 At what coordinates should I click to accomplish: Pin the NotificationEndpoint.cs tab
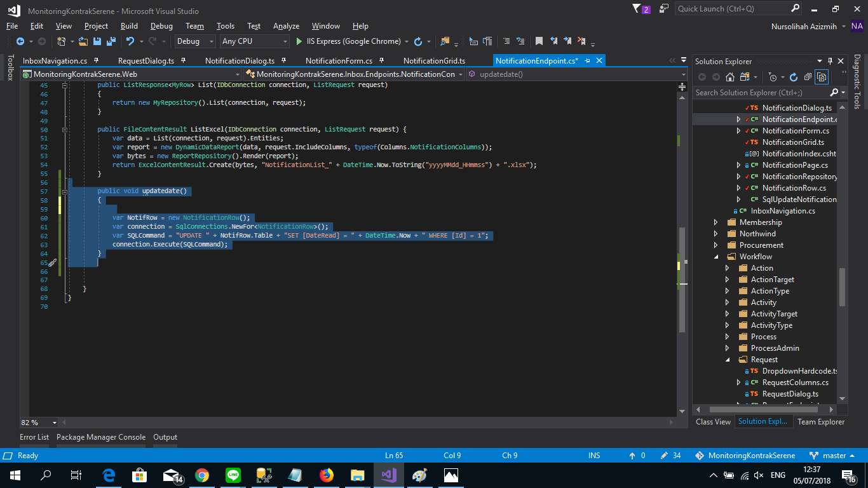[587, 60]
